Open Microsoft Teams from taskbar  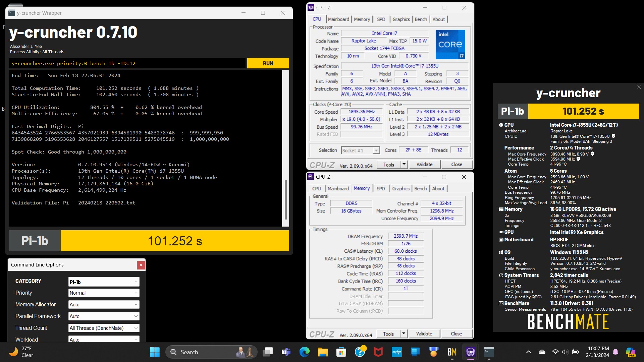(286, 352)
